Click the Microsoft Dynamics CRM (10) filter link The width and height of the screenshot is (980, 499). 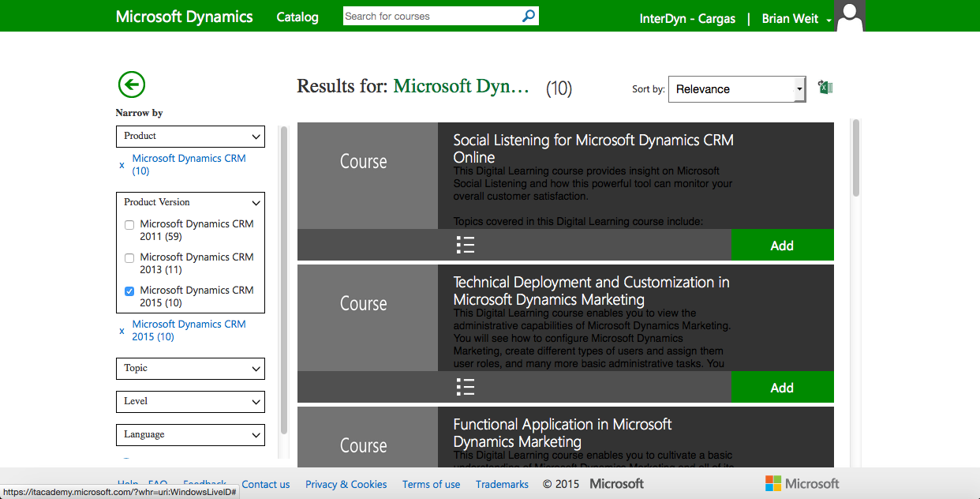tap(189, 164)
